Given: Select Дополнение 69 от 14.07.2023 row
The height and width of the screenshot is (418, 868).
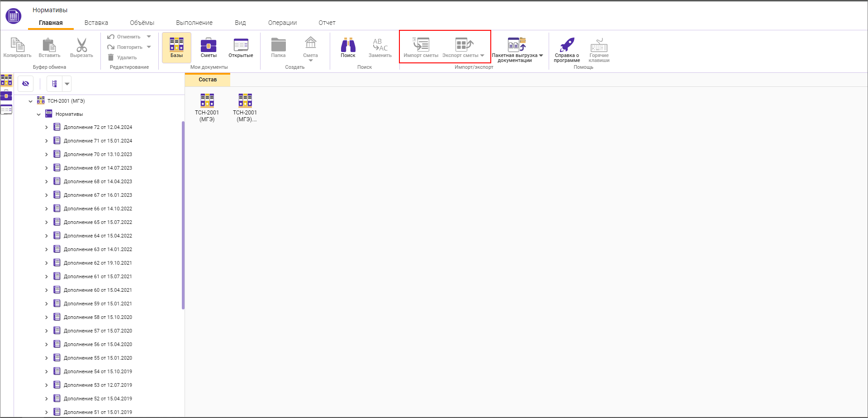Looking at the screenshot, I should (x=98, y=168).
